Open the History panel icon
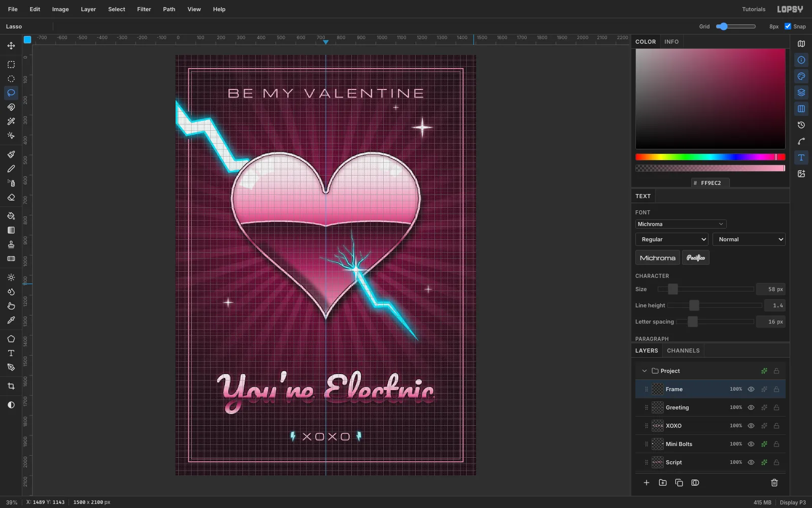The image size is (812, 508). pos(801,125)
